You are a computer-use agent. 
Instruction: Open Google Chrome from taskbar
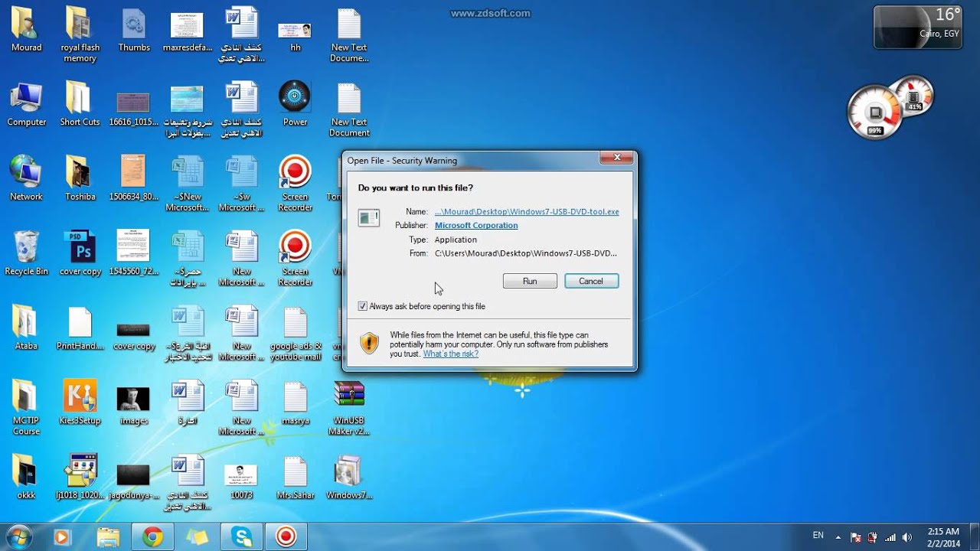click(152, 537)
